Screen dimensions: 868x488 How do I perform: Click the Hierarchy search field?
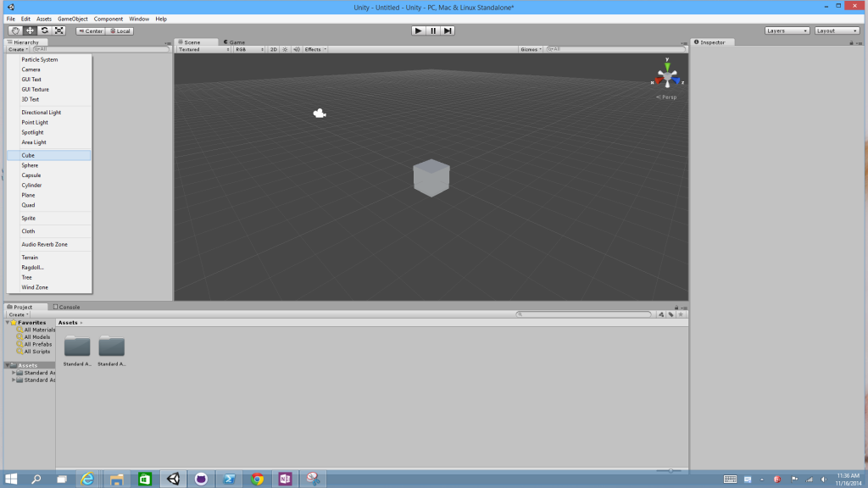pyautogui.click(x=100, y=49)
